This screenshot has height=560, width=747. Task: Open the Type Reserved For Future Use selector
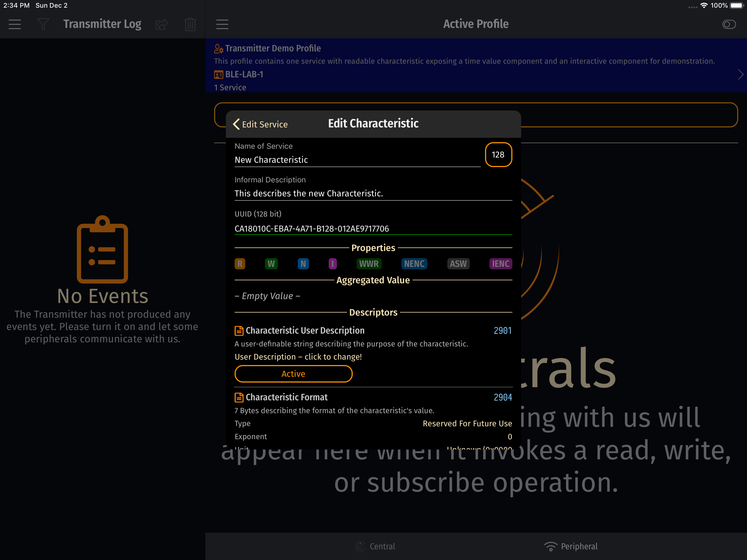pyautogui.click(x=467, y=424)
